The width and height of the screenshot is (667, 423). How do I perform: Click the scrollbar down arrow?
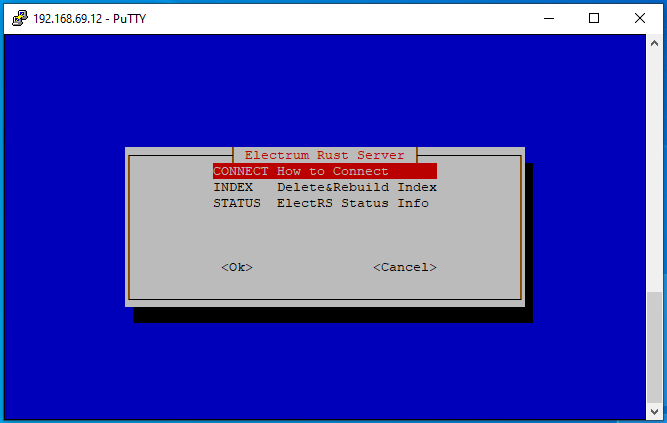pos(654,411)
